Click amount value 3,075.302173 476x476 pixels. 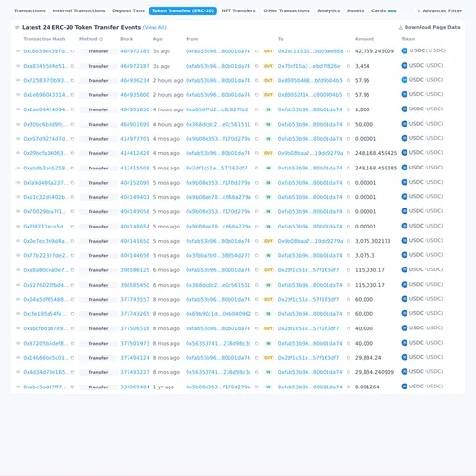coord(373,241)
